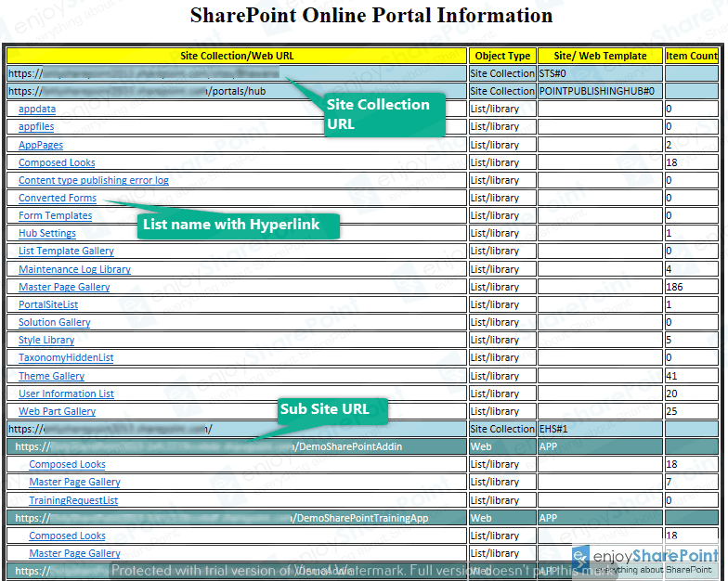Select the item count 186 cell
Screen dimensions: 728x581
click(691, 287)
